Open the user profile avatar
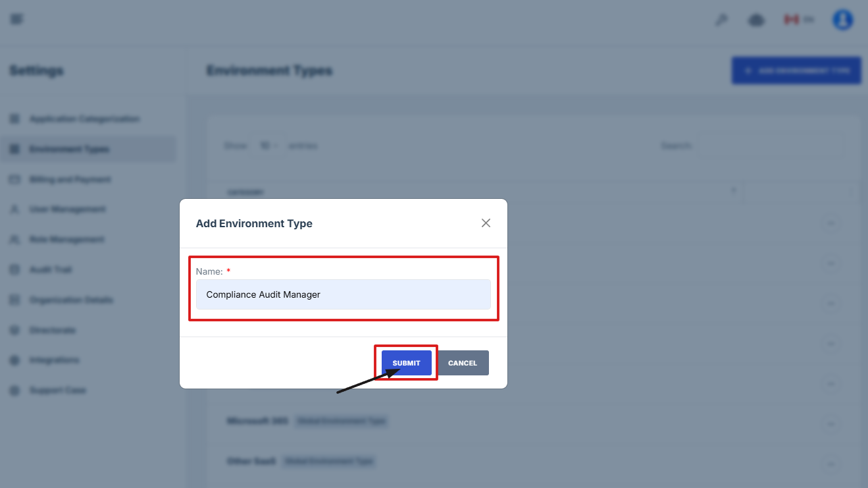This screenshot has width=868, height=488. tap(842, 20)
